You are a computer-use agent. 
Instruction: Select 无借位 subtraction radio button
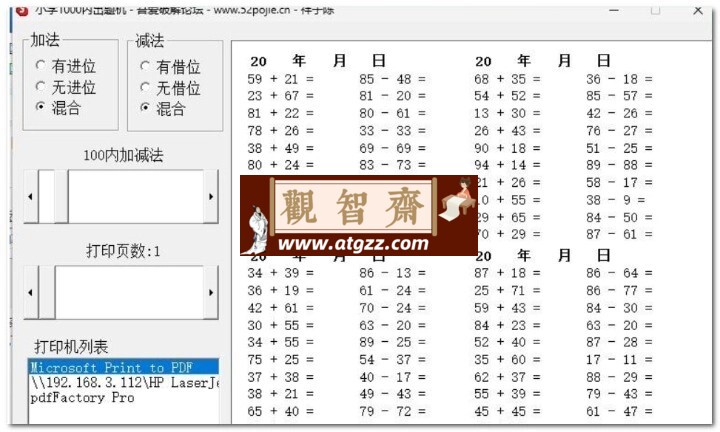171,87
